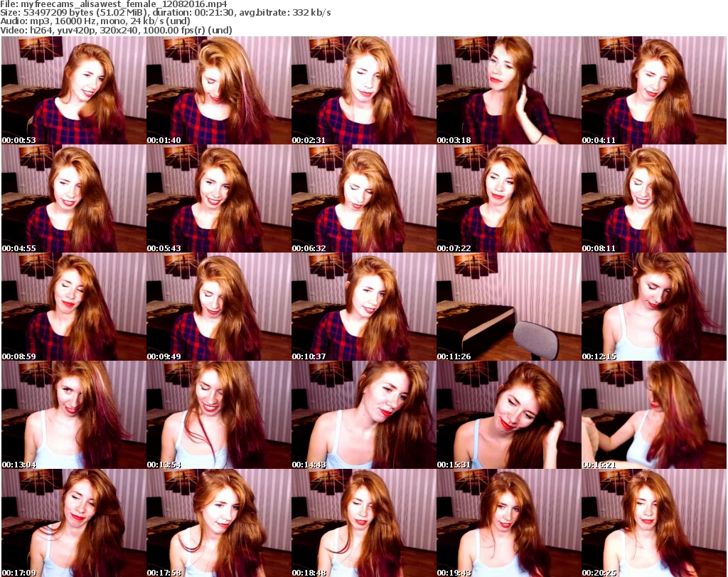Image resolution: width=728 pixels, height=577 pixels.
Task: Select the thumbnail marked 00:06:32
Action: coord(363,198)
